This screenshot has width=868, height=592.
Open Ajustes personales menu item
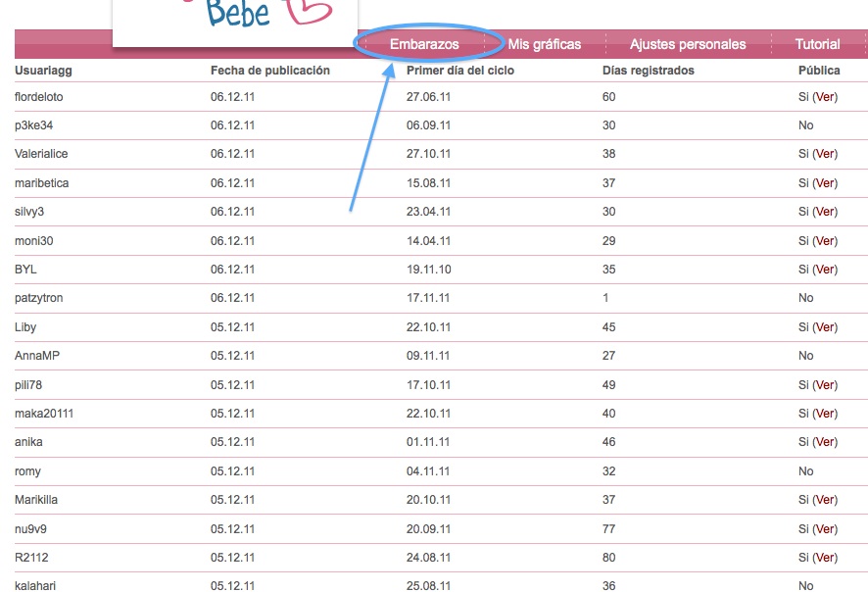point(688,44)
